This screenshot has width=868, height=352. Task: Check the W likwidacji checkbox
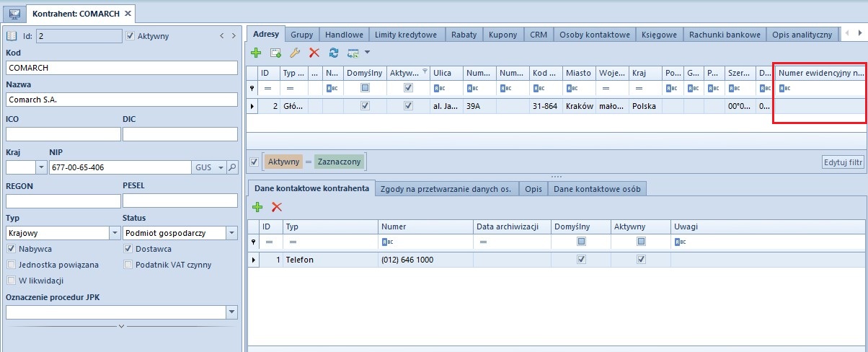[11, 281]
